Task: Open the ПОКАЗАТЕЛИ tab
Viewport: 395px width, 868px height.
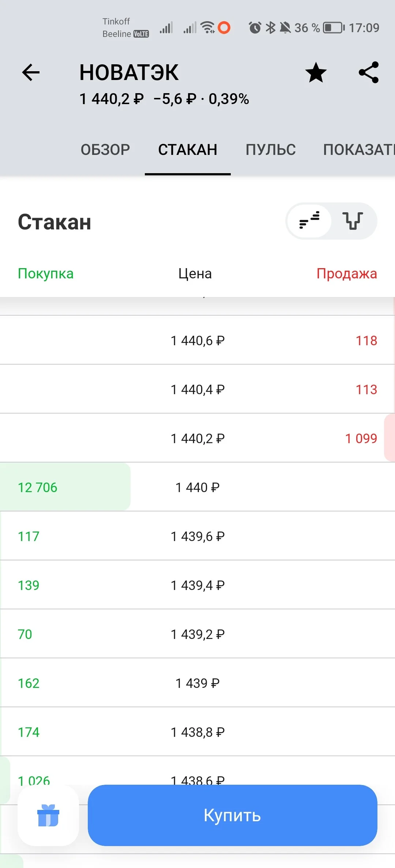Action: (x=359, y=150)
